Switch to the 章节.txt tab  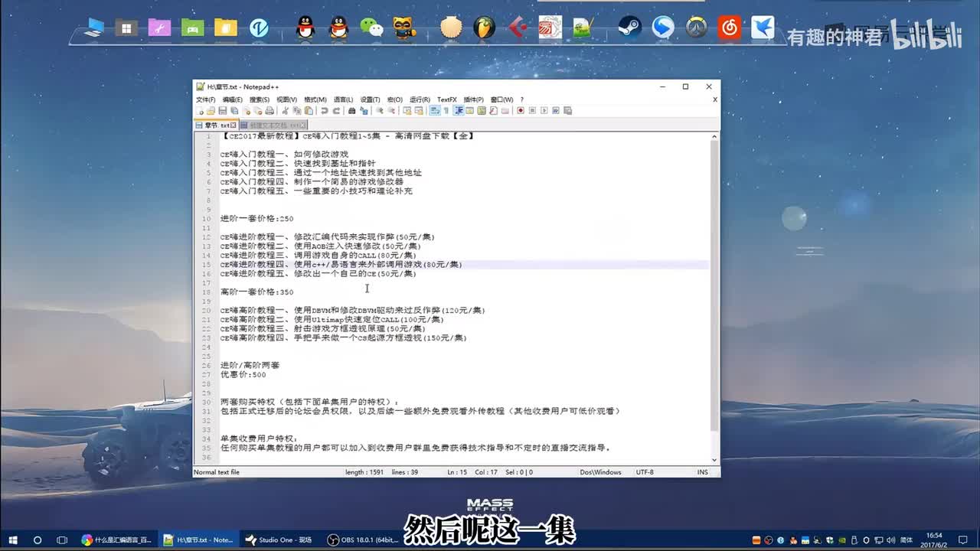(215, 125)
